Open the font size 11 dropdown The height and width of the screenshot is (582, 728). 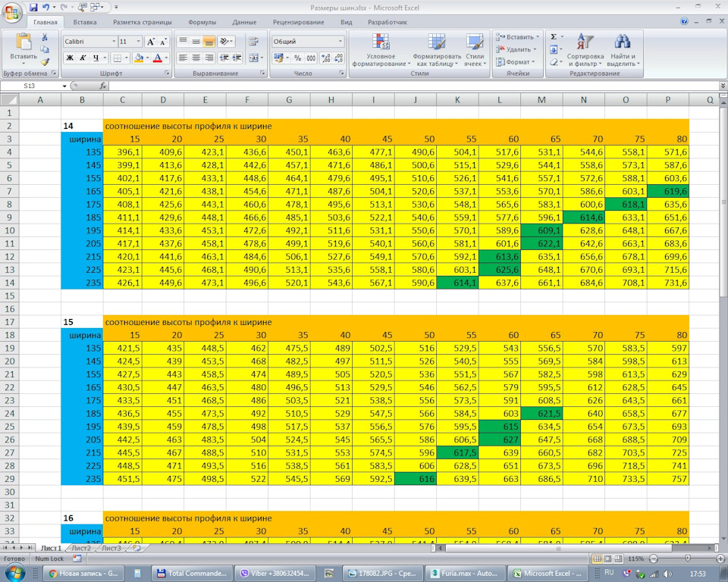(138, 42)
